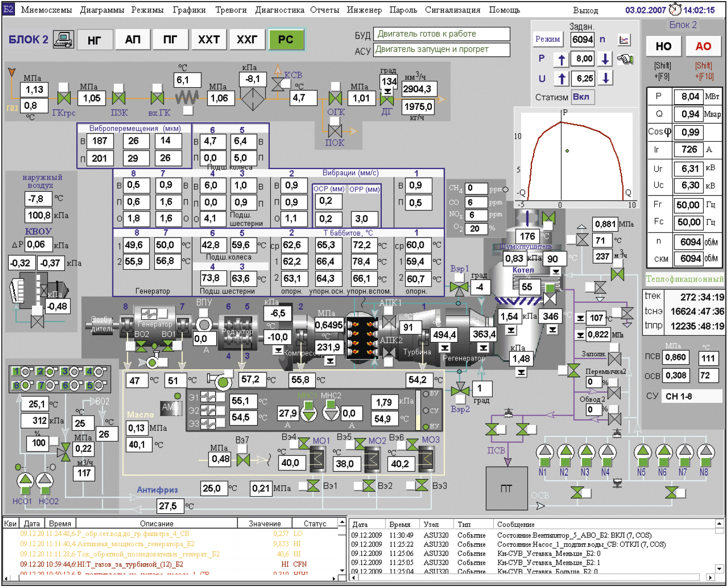Decrease U setpoint using its down arrow
The width and height of the screenshot is (728, 588).
pyautogui.click(x=606, y=78)
